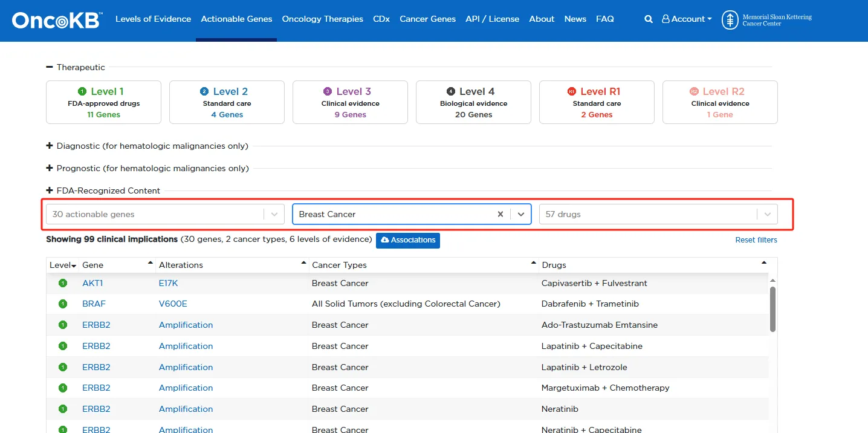868x433 pixels.
Task: Open the Account menu
Action: pyautogui.click(x=687, y=19)
